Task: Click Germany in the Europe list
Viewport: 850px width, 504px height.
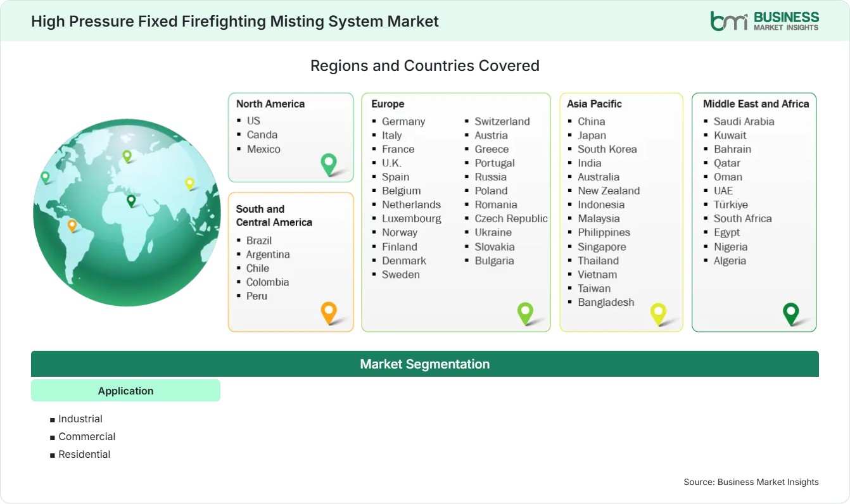Action: coord(403,122)
